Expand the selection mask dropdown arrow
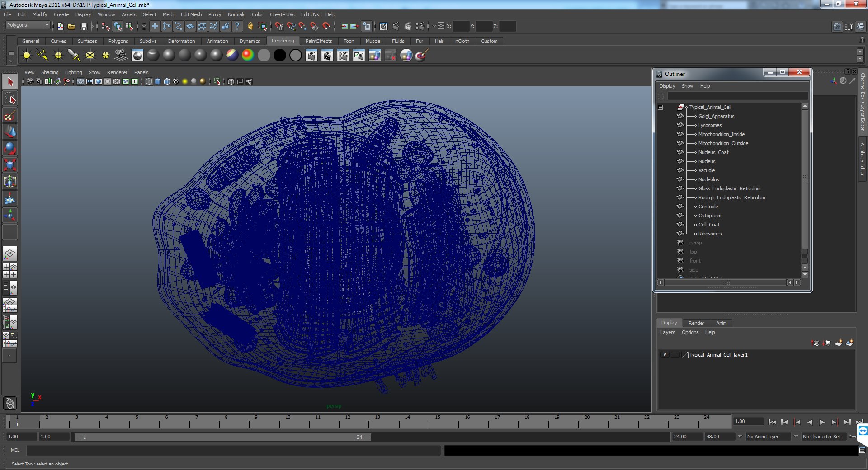 click(144, 26)
